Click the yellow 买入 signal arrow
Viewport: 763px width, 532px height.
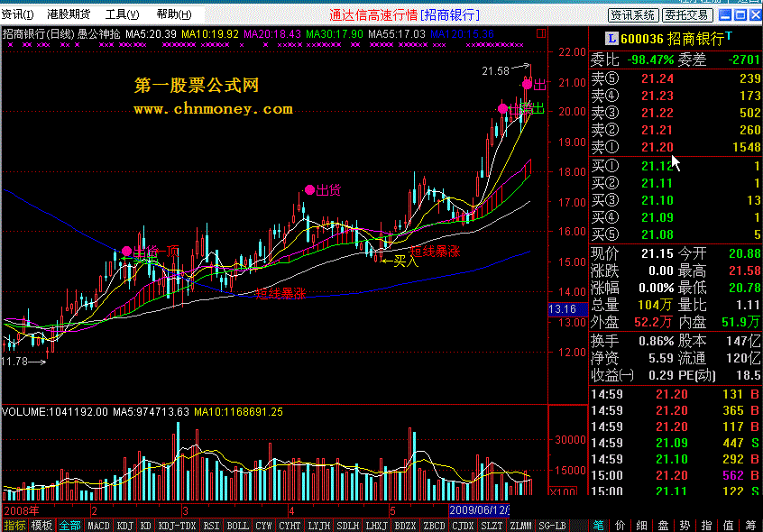pyautogui.click(x=387, y=261)
